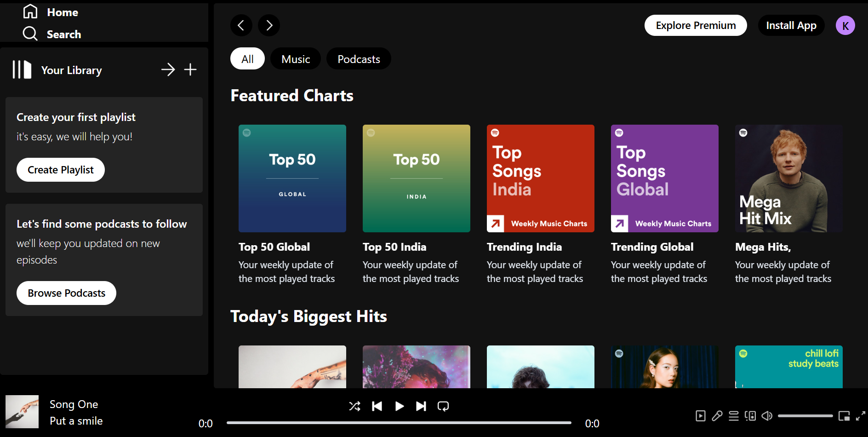Click the Trending India title
868x437 pixels.
point(524,247)
